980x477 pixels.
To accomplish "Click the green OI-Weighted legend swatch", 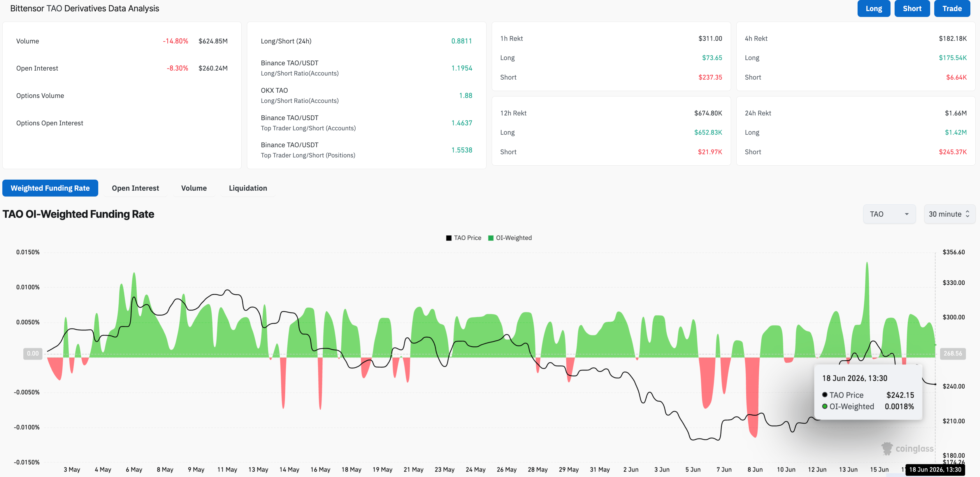I will pyautogui.click(x=491, y=238).
